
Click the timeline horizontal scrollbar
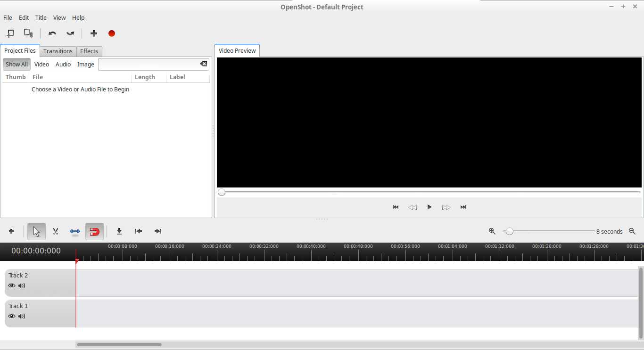[x=119, y=344]
